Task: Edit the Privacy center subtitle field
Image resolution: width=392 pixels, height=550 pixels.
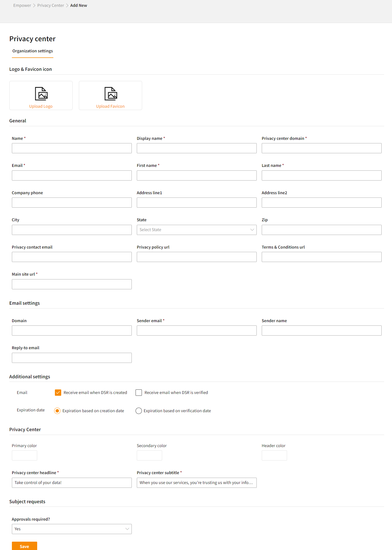Action: (x=197, y=483)
